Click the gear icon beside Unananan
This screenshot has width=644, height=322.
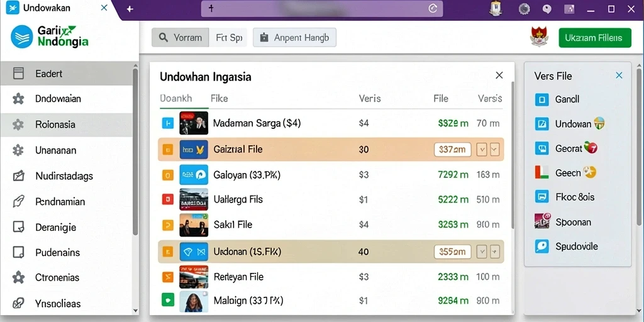click(x=18, y=150)
